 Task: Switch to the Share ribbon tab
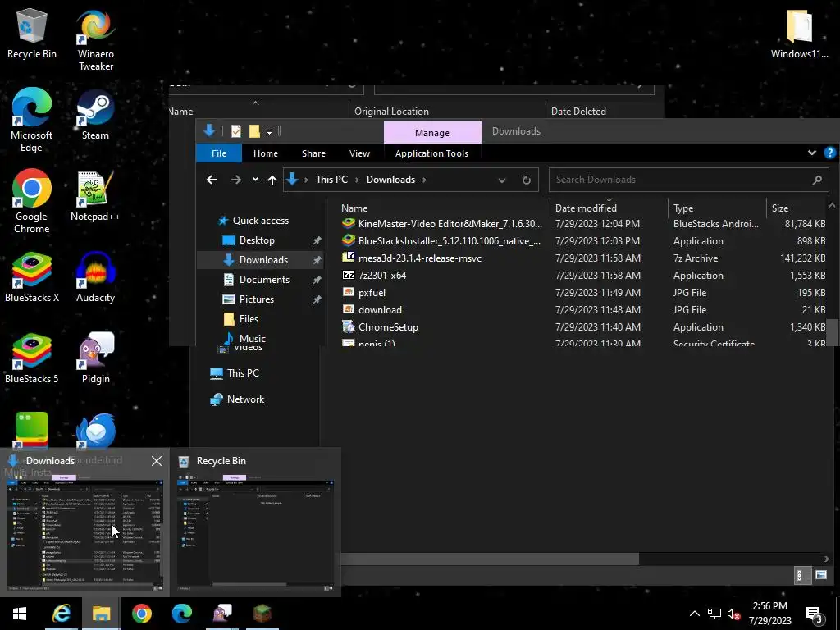coord(313,153)
